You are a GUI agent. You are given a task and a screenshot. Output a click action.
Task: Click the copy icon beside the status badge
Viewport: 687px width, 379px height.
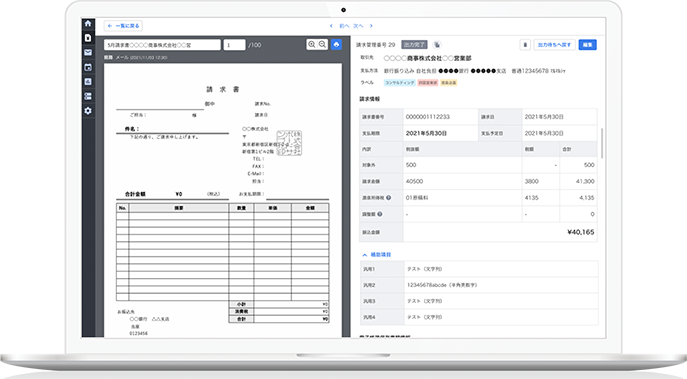(x=437, y=45)
